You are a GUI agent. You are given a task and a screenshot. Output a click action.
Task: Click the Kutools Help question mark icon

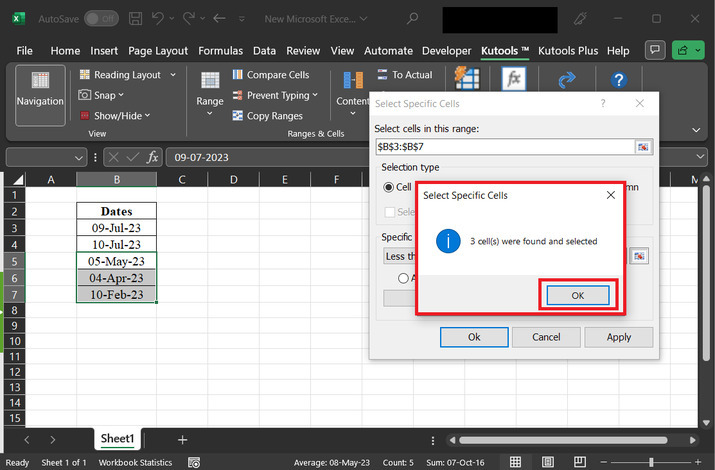click(618, 81)
